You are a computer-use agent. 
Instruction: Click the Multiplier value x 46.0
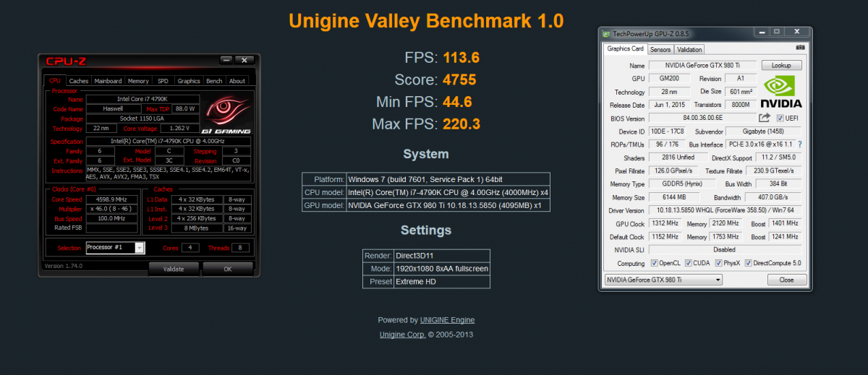[x=110, y=209]
